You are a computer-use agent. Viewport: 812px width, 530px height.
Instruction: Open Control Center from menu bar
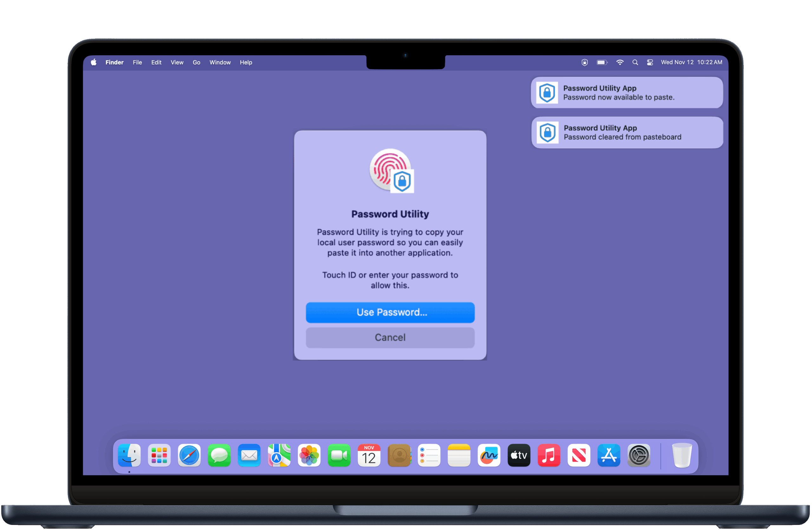tap(650, 63)
